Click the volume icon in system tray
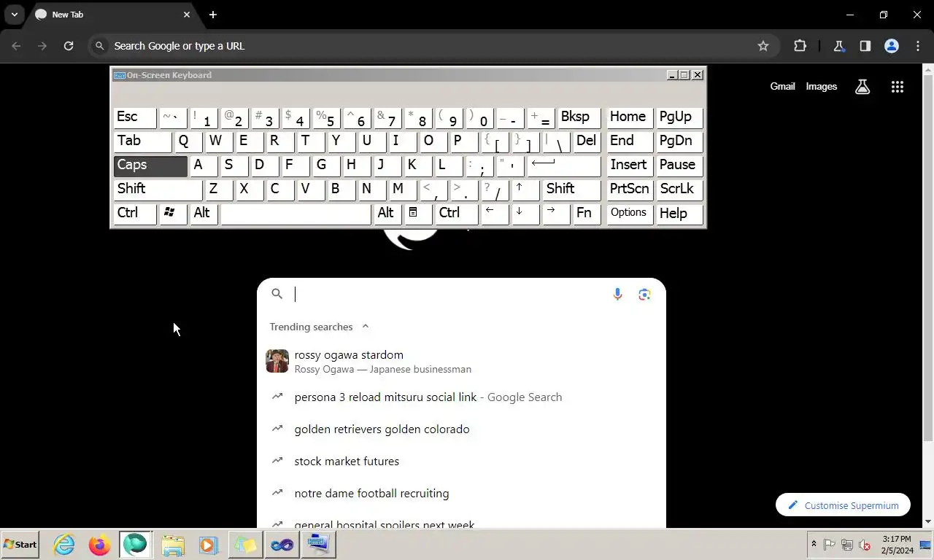The width and height of the screenshot is (934, 560). pos(864,545)
